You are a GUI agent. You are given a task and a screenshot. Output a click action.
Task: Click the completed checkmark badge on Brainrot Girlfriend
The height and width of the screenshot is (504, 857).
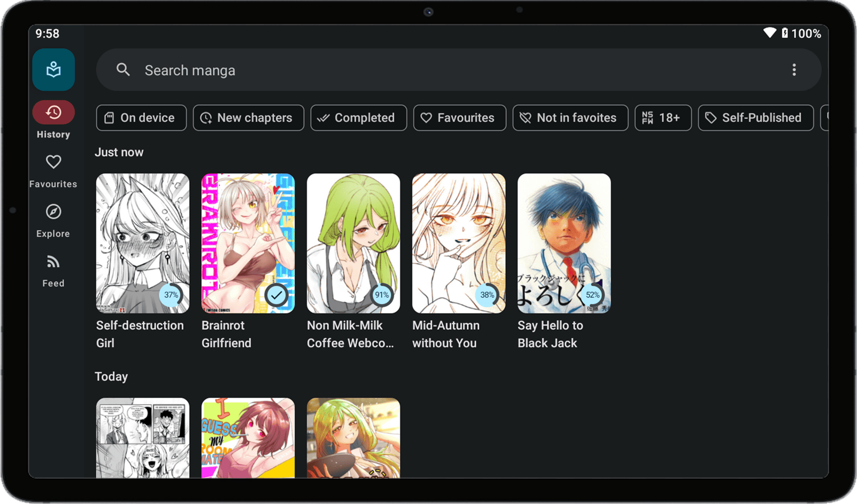pos(276,295)
